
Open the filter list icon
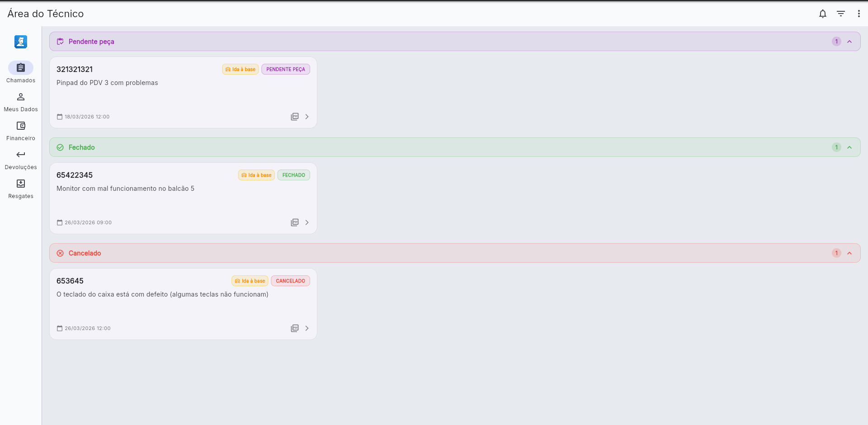[x=841, y=14]
